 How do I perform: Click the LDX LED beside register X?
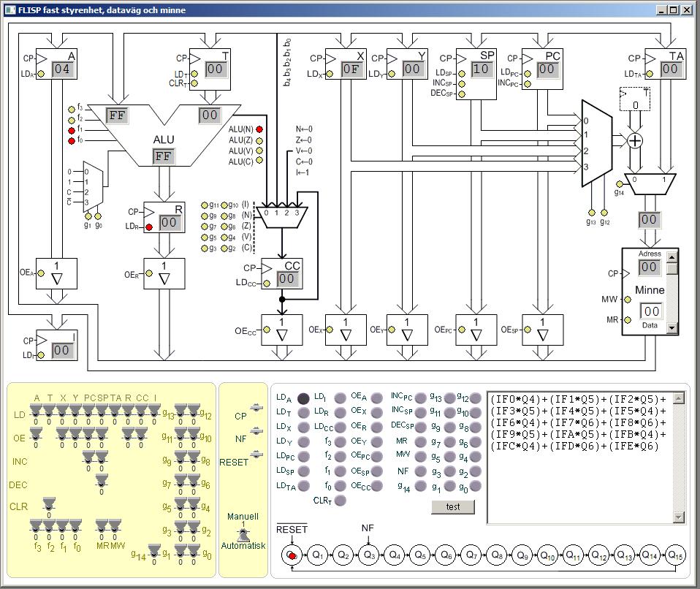330,74
